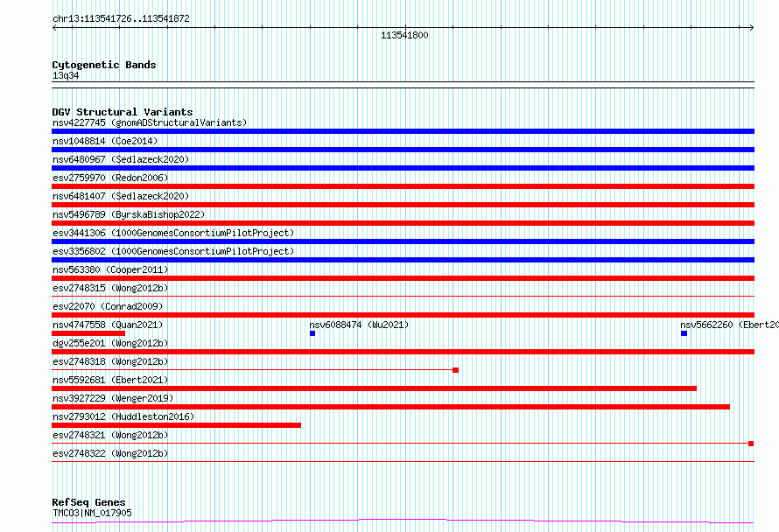This screenshot has width=779, height=532.
Task: Click the nsv4227745 (gnomADStructuralVariants) label
Action: 150,122
